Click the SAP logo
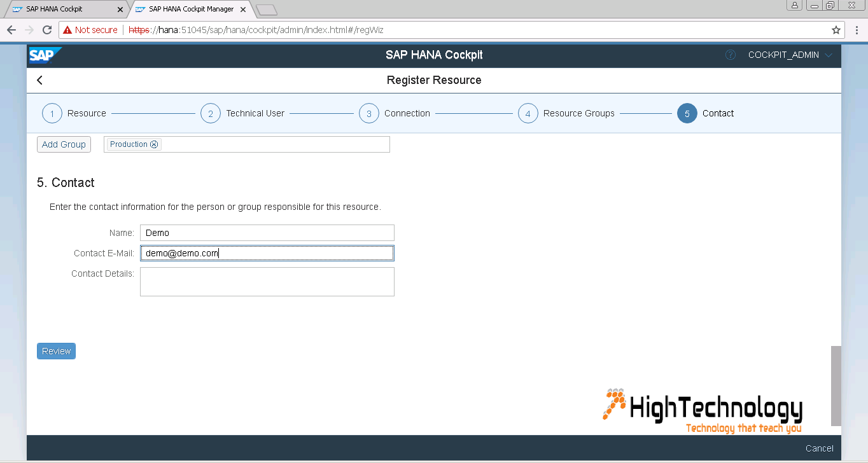The height and width of the screenshot is (463, 868). (x=45, y=55)
